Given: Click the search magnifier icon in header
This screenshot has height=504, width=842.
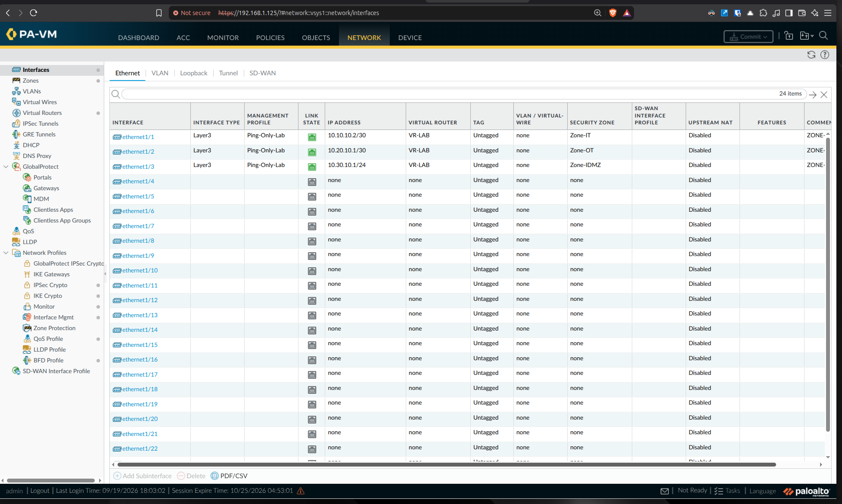Looking at the screenshot, I should click(823, 36).
